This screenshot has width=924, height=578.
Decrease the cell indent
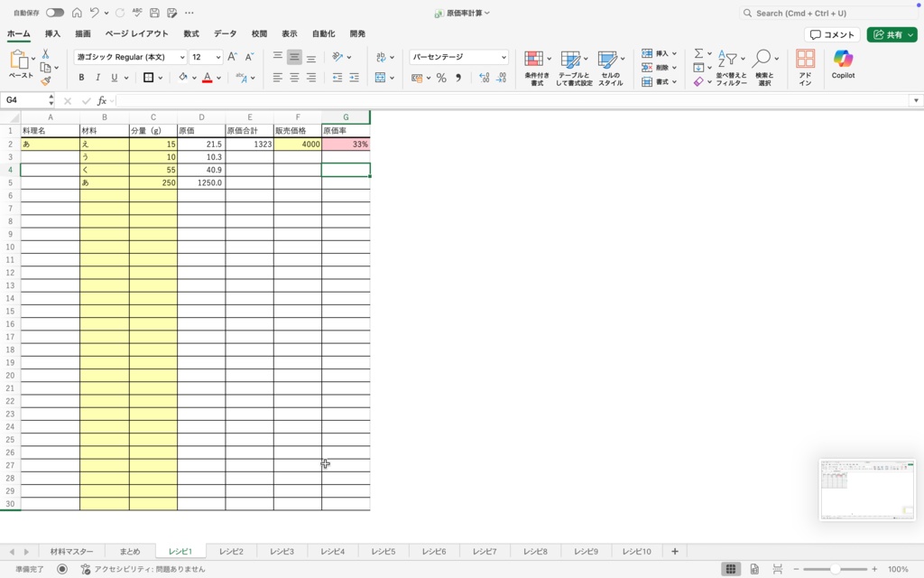tap(337, 78)
